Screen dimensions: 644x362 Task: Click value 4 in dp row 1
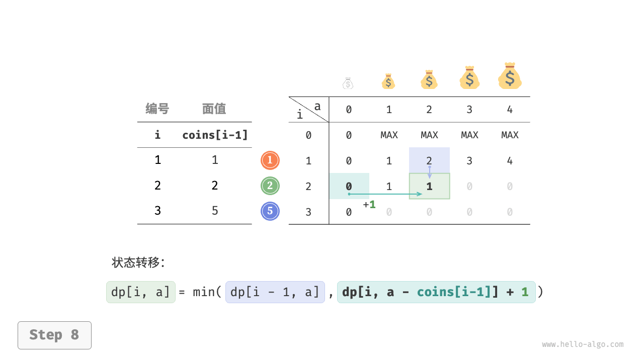(x=510, y=161)
